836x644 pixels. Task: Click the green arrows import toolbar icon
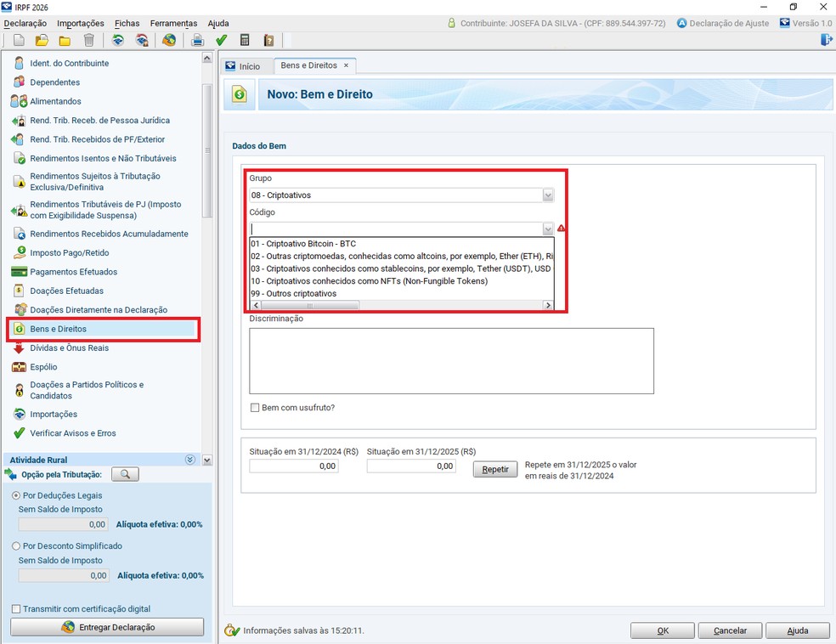pos(118,40)
